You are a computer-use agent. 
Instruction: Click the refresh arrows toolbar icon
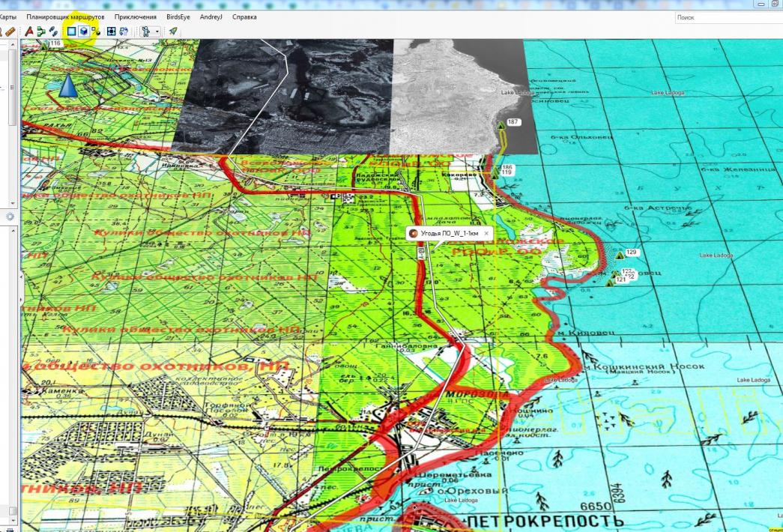pos(124,31)
